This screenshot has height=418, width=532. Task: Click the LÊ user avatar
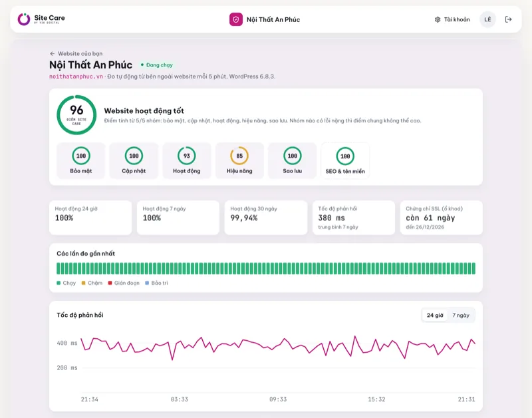click(487, 19)
